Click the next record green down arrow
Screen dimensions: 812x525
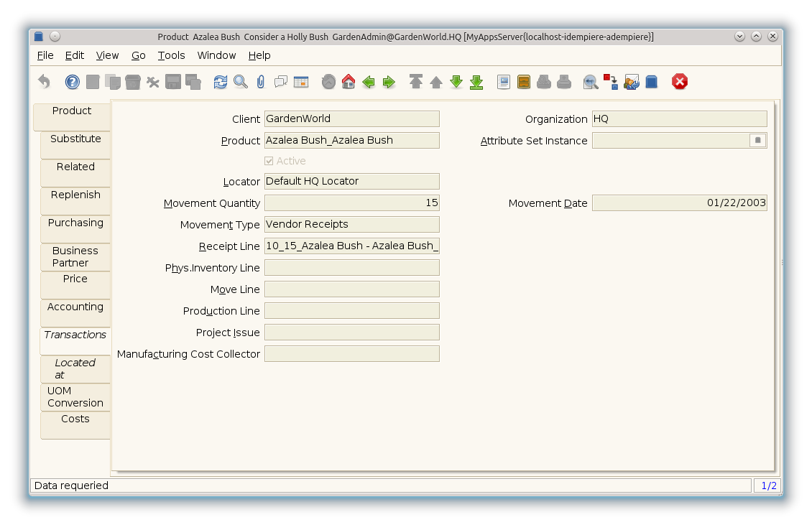pyautogui.click(x=456, y=82)
